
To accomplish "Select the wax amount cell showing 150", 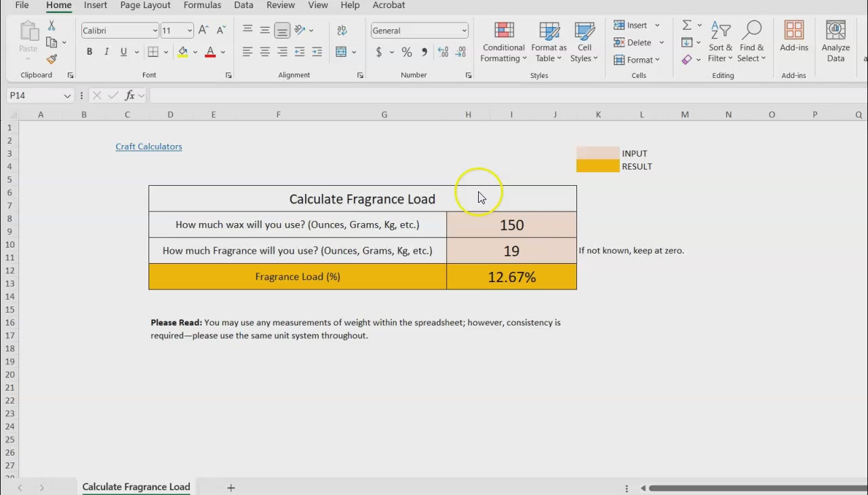I will (x=511, y=225).
